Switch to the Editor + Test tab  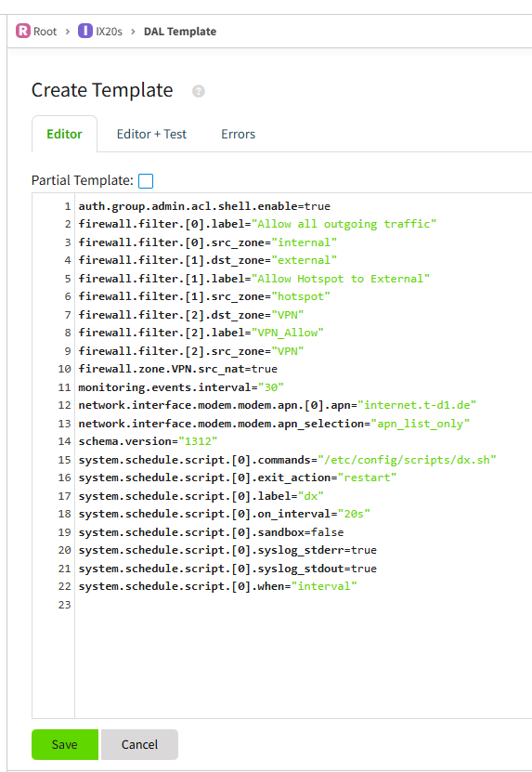(151, 134)
